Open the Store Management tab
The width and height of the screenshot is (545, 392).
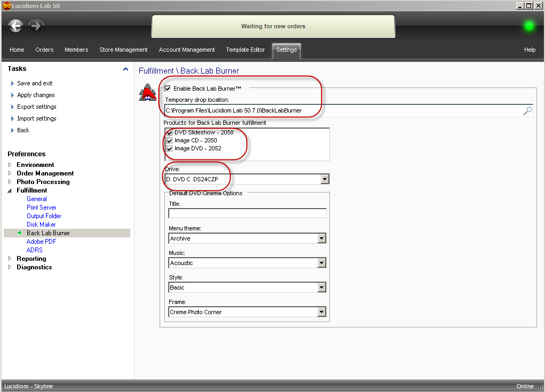[x=123, y=50]
